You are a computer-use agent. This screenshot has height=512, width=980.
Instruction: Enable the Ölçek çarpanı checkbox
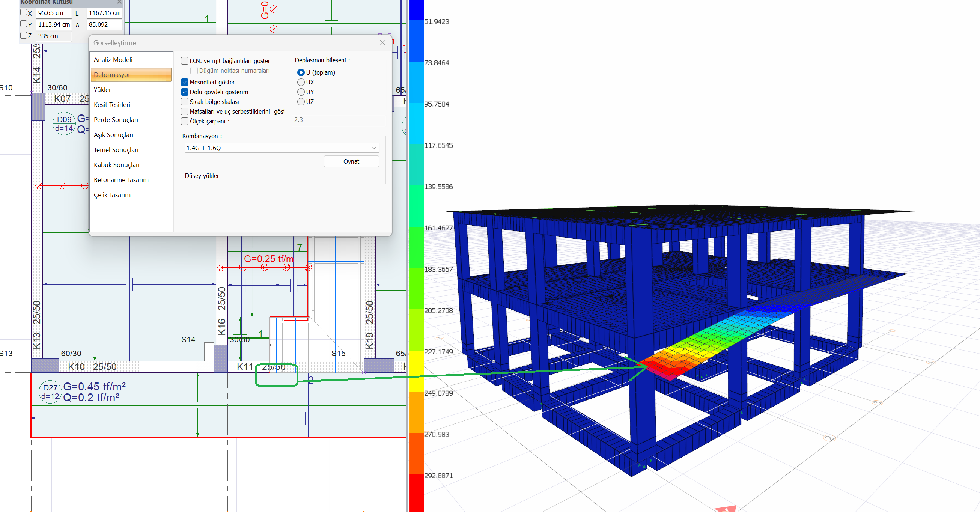(185, 121)
